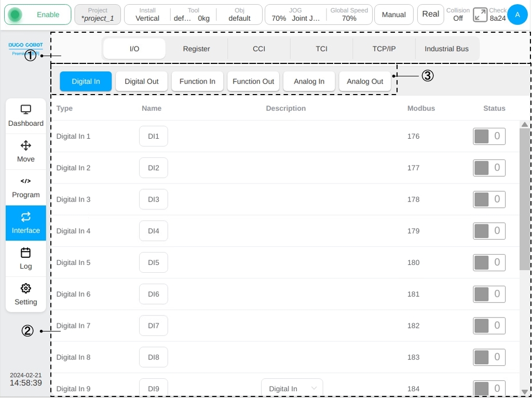Click the Manual mode button
Viewport: 532px width, 398px height.
pyautogui.click(x=394, y=15)
